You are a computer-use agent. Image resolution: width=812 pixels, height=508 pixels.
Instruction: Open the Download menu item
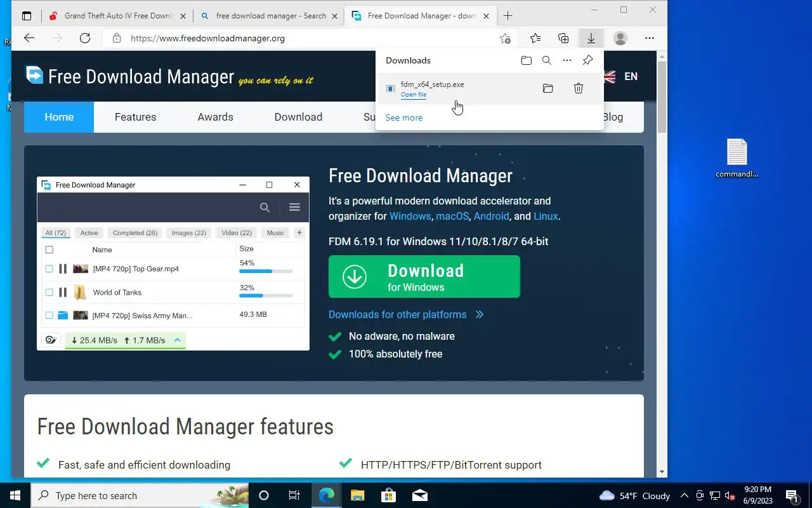click(298, 117)
